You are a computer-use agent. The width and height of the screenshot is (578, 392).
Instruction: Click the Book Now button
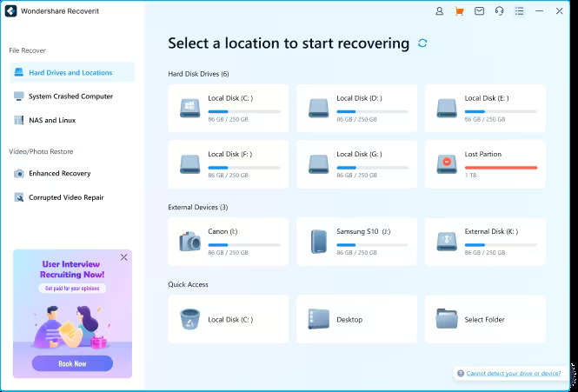pos(72,363)
